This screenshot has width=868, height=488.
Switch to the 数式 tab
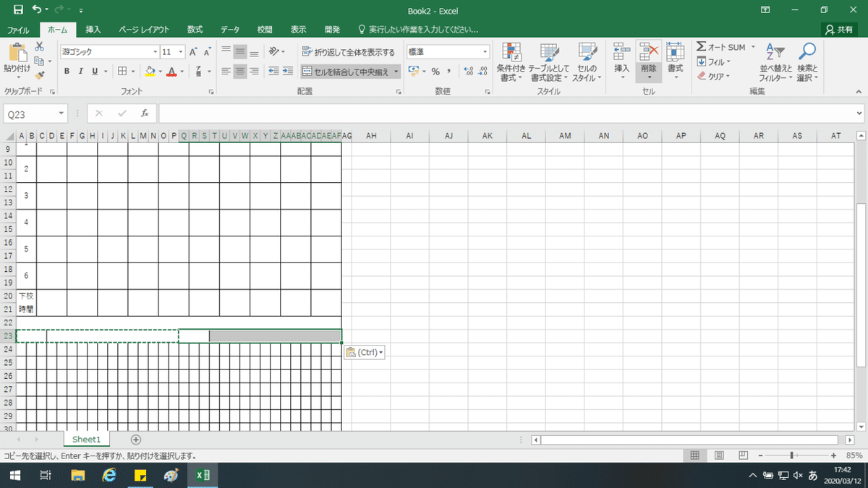pos(195,30)
